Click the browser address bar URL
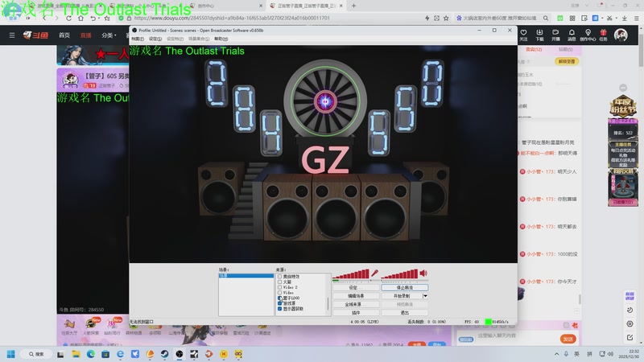Viewport: 644px width, 362px height. pos(232,18)
